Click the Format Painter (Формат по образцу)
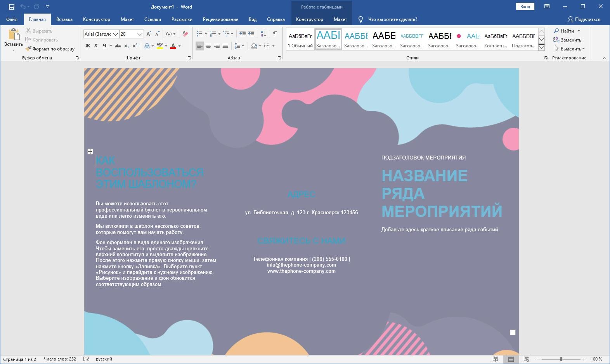Viewport: 610px width, 364px height. [x=50, y=49]
